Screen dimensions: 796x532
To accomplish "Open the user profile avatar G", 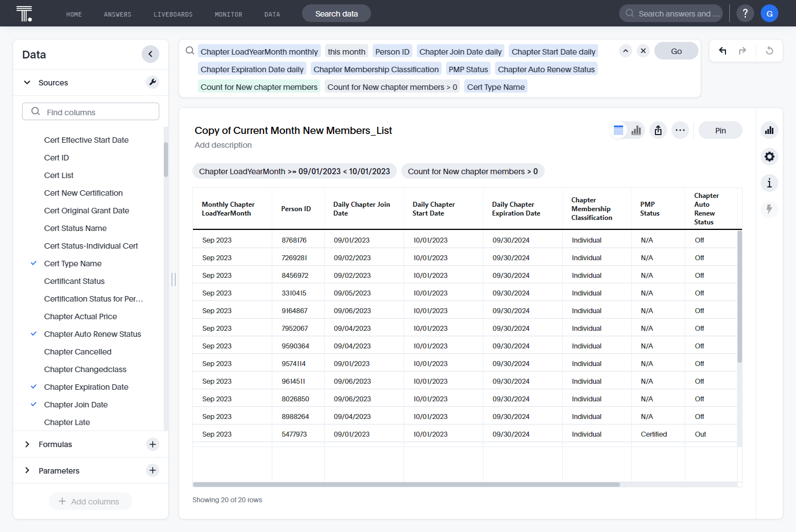I will coord(770,13).
